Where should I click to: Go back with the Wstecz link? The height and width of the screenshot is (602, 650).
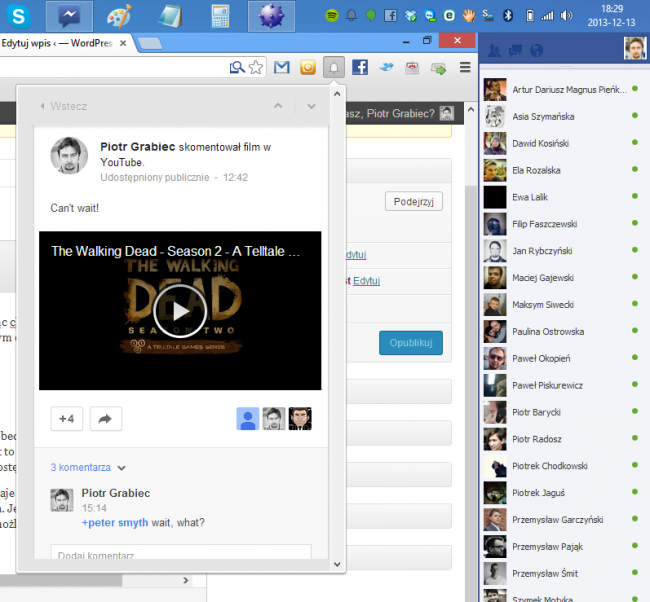pyautogui.click(x=64, y=107)
